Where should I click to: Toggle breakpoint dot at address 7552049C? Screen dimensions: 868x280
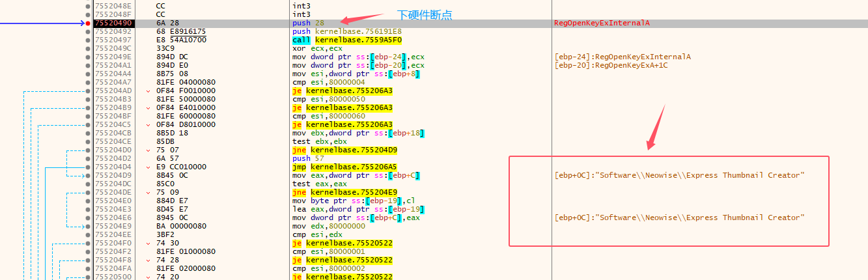[x=88, y=49]
